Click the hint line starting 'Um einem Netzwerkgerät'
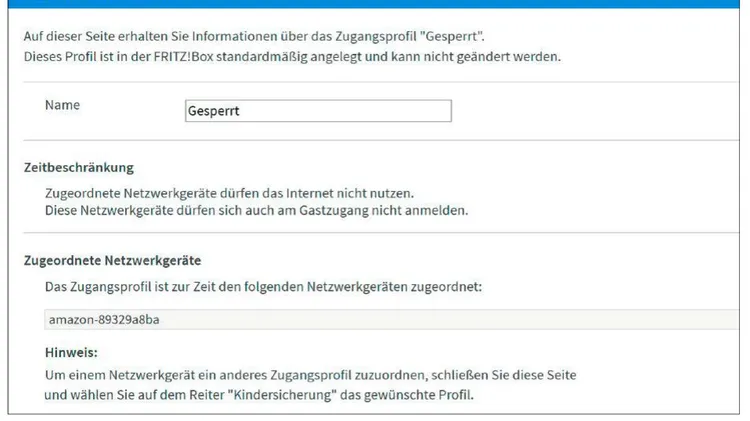Screen dimensions: 750x421 (x=310, y=375)
